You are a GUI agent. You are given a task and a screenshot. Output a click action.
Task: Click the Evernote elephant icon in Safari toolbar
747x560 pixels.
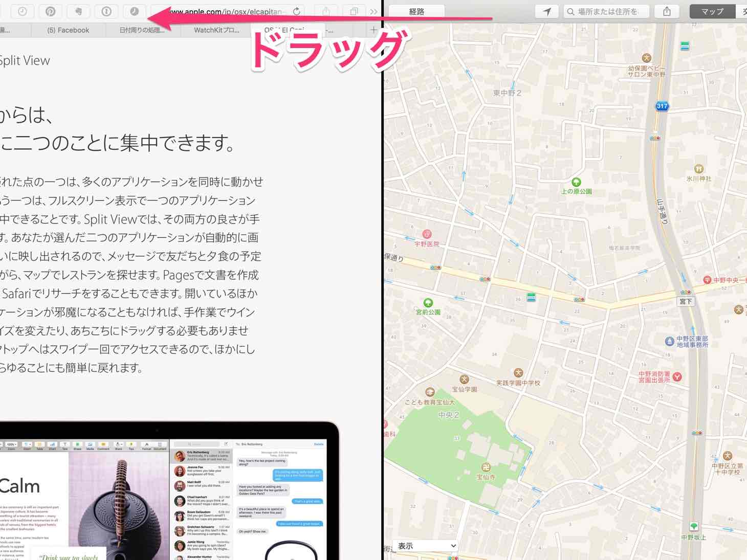pyautogui.click(x=78, y=11)
